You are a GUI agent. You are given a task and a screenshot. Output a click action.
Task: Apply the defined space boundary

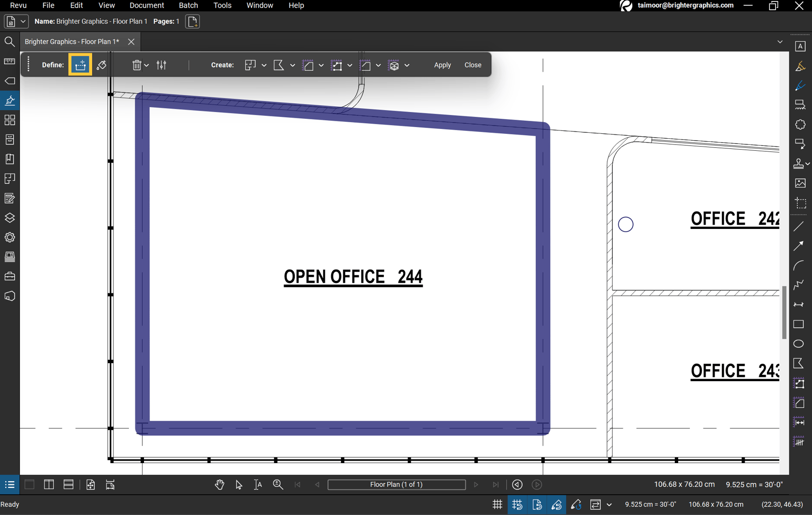(x=442, y=64)
